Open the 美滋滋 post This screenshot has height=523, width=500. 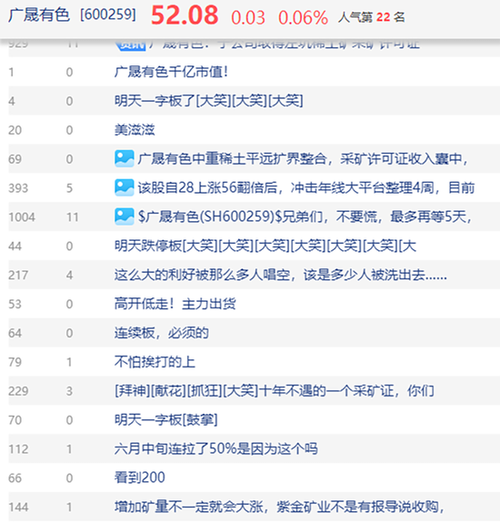coord(134,130)
